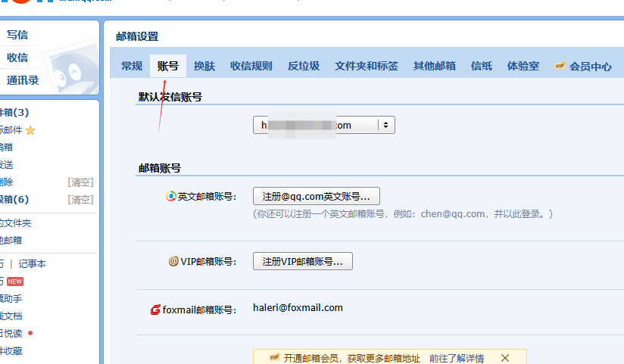Select the haleri@foxmail.com address text
Image resolution: width=624 pixels, height=364 pixels.
298,308
